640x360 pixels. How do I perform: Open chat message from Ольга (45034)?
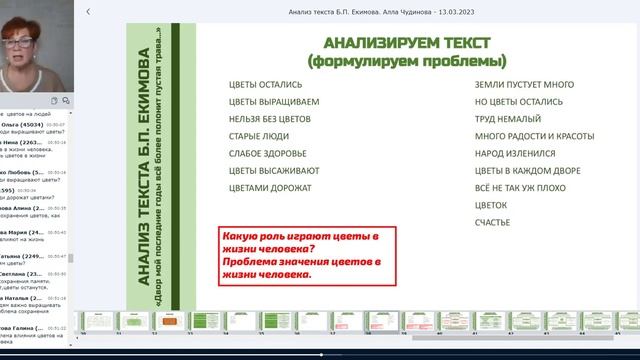click(x=33, y=128)
